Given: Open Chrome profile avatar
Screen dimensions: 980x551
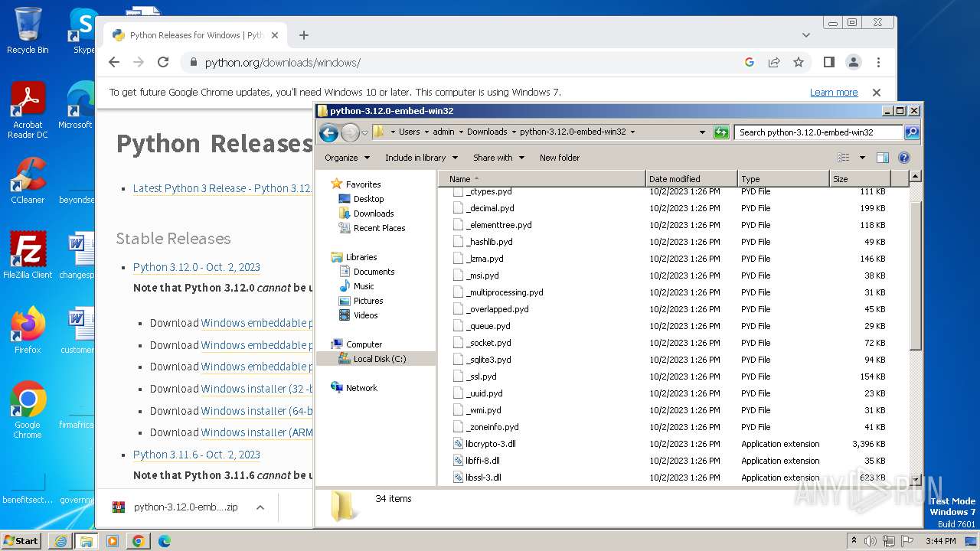Looking at the screenshot, I should [854, 63].
